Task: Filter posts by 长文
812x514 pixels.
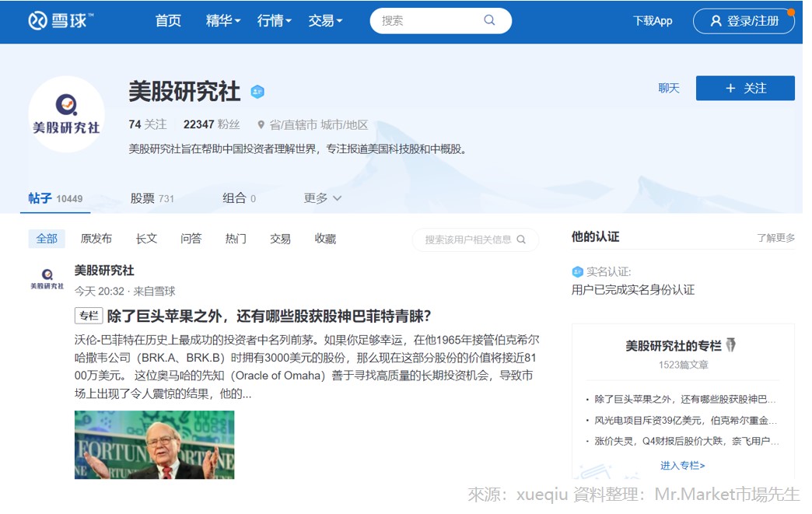Action: [146, 239]
